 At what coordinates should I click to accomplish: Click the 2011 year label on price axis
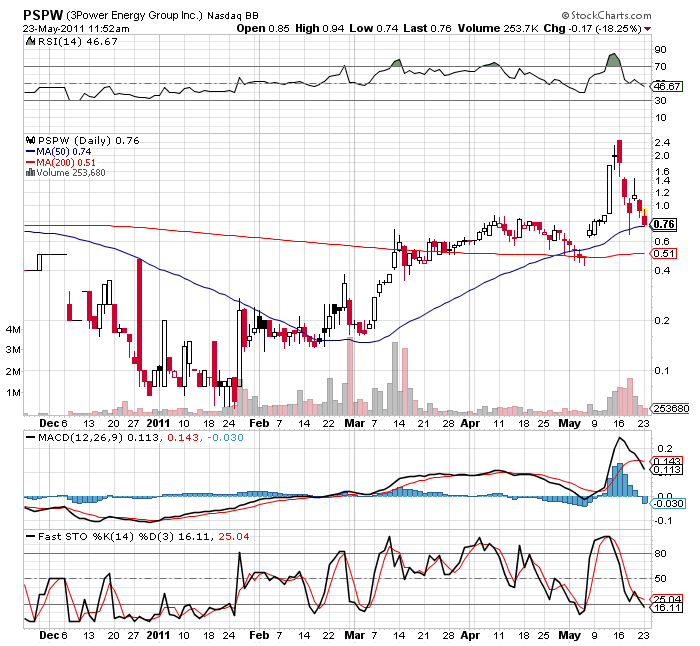click(158, 423)
